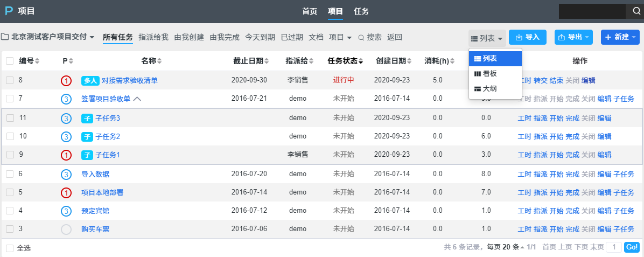Image resolution: width=644 pixels, height=257 pixels.
Task: Select the 大纲 outline view option
Action: (x=488, y=88)
